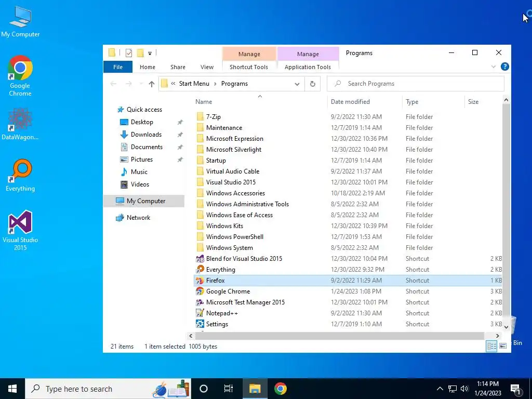Select Network in navigation pane
532x399 pixels.
pyautogui.click(x=138, y=218)
